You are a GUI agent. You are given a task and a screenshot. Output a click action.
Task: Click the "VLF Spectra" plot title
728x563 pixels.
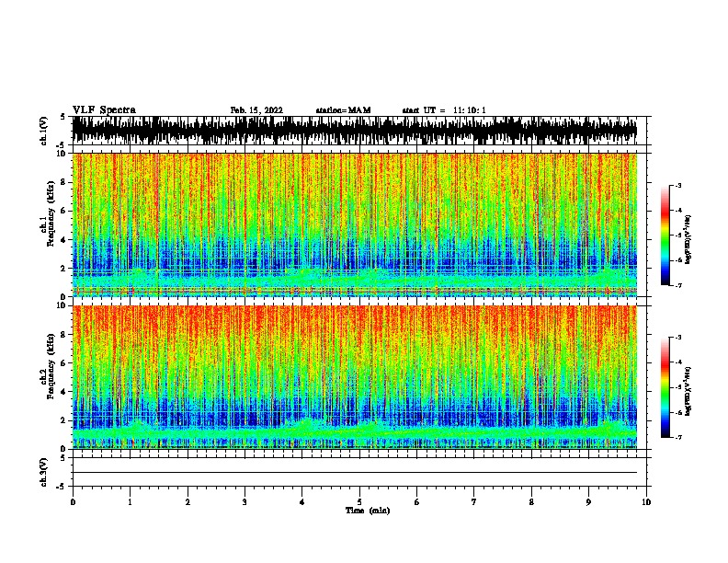tap(104, 110)
